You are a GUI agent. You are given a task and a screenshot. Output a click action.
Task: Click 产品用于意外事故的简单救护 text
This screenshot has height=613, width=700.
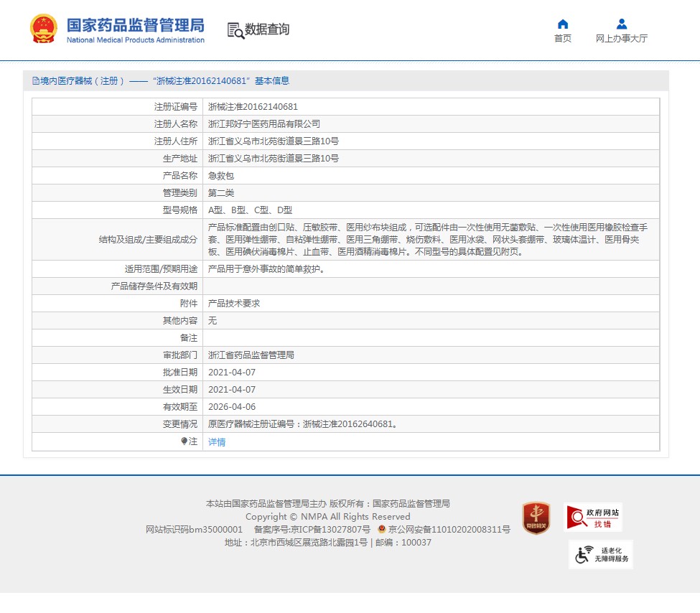pyautogui.click(x=266, y=269)
